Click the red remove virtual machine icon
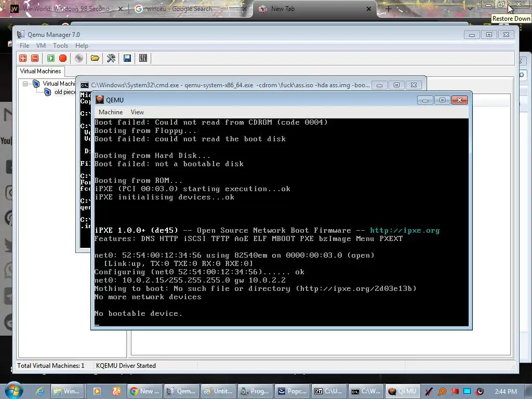532x399 pixels. click(35, 58)
